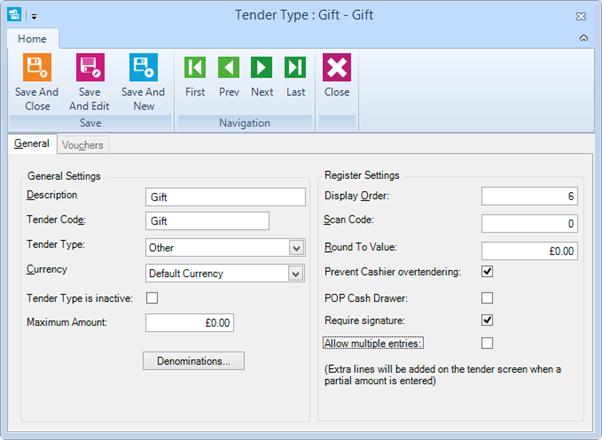Click the Save And Close icon
Image resolution: width=602 pixels, height=440 pixels.
pyautogui.click(x=37, y=67)
